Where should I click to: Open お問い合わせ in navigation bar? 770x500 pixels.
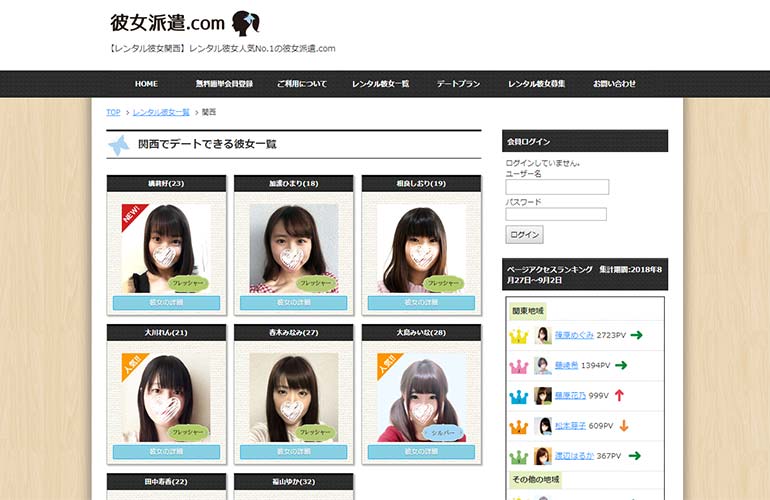pyautogui.click(x=614, y=84)
